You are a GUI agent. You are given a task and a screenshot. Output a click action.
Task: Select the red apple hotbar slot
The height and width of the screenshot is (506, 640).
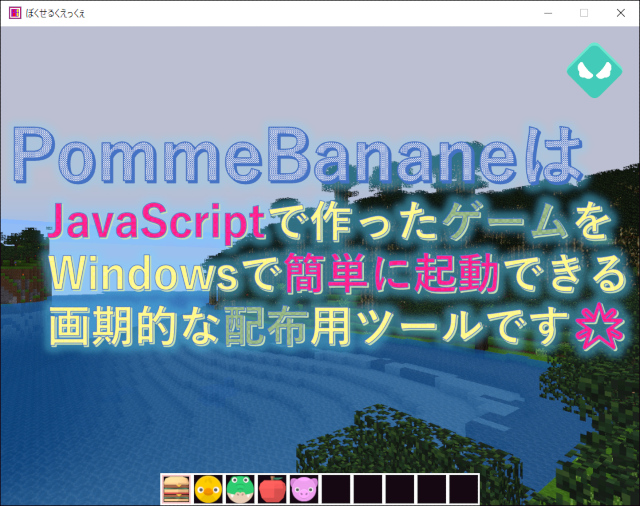(272, 489)
